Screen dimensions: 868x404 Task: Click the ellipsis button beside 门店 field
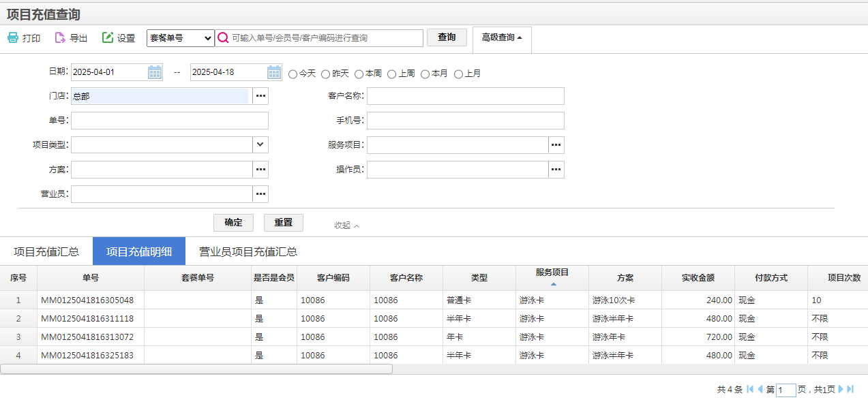click(260, 96)
